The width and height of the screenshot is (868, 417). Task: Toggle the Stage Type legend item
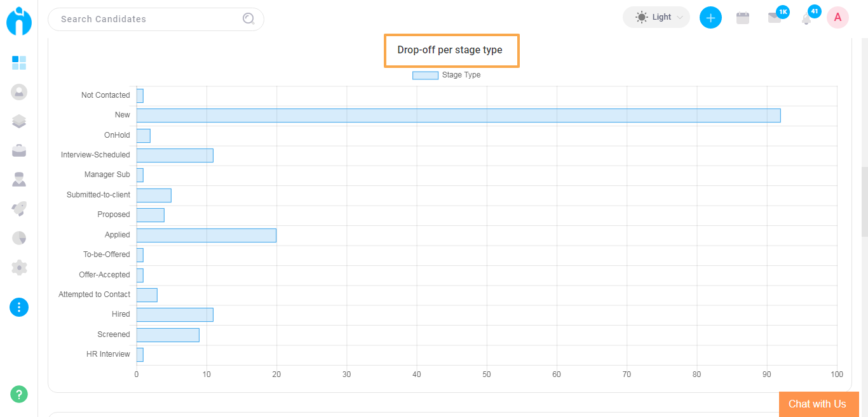point(447,75)
